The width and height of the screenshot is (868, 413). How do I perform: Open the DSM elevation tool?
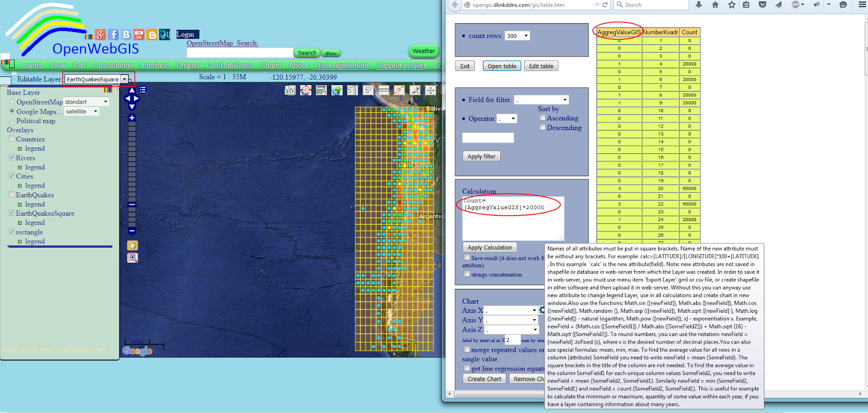pyautogui.click(x=321, y=91)
